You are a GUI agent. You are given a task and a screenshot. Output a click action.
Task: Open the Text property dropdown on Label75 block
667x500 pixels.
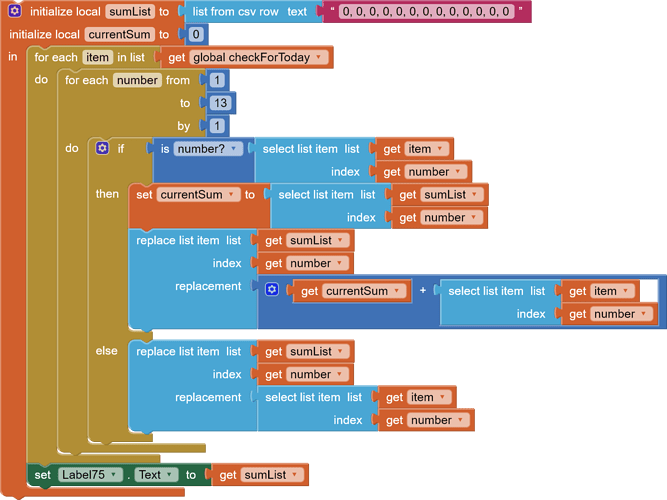point(169,474)
